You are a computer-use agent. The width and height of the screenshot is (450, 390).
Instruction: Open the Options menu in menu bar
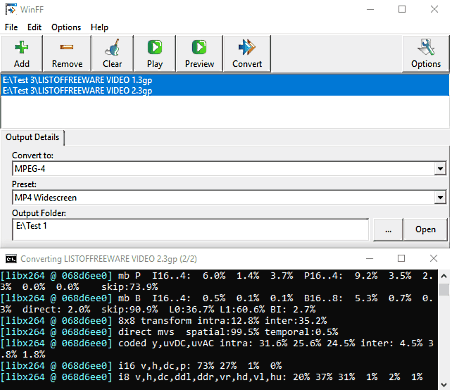[x=66, y=27]
